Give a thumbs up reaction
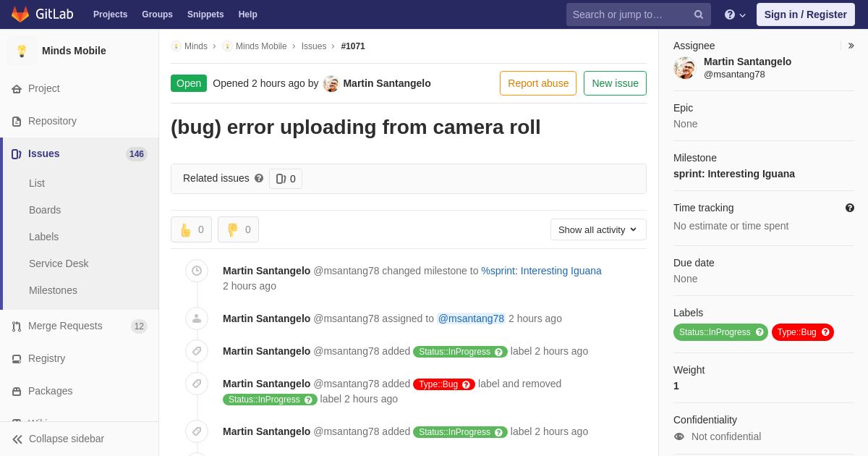The height and width of the screenshot is (456, 868). coord(191,229)
